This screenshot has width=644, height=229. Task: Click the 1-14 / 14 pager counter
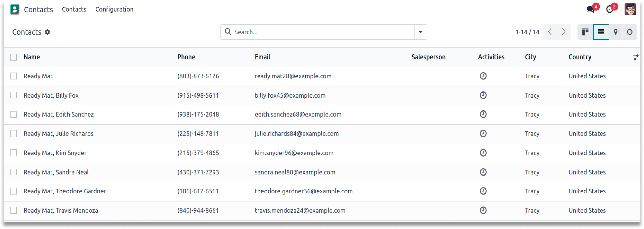527,32
